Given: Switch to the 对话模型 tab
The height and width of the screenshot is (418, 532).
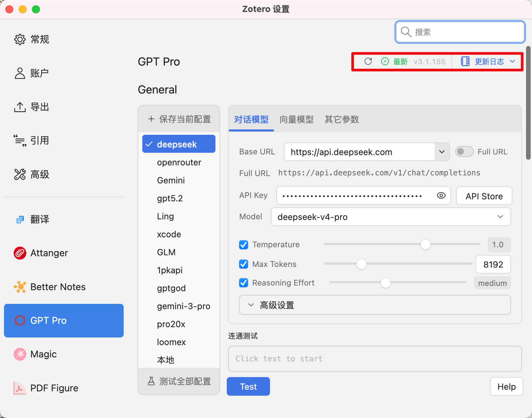Looking at the screenshot, I should tap(251, 119).
